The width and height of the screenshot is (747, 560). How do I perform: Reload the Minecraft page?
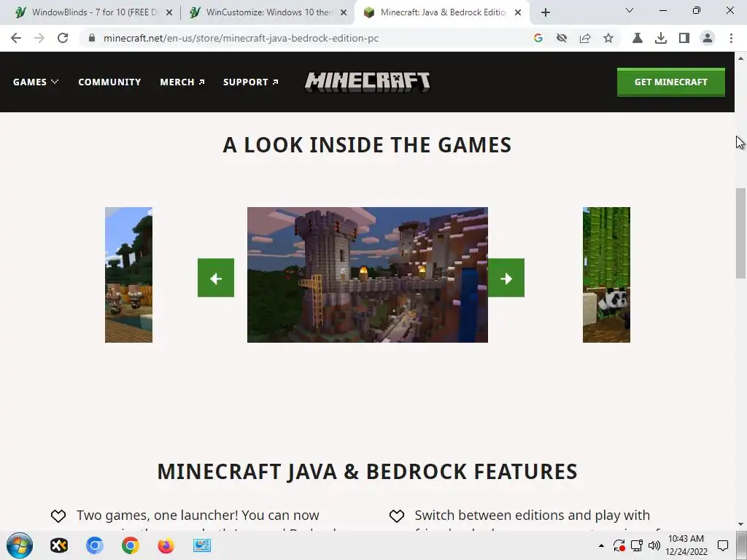[63, 38]
